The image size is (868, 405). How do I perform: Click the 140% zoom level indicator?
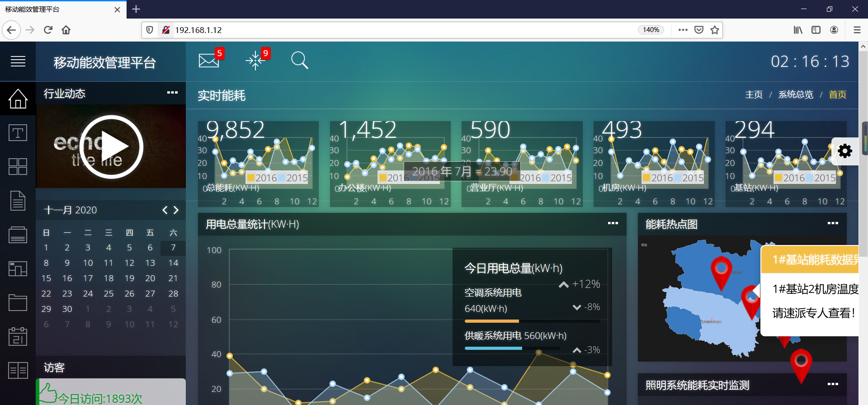click(x=651, y=30)
